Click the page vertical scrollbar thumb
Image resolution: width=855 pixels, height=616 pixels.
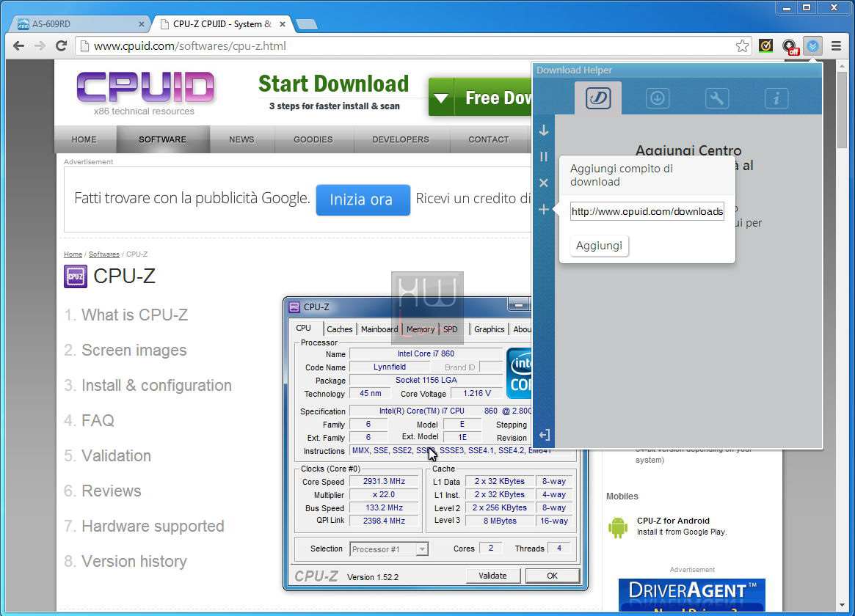pyautogui.click(x=843, y=109)
